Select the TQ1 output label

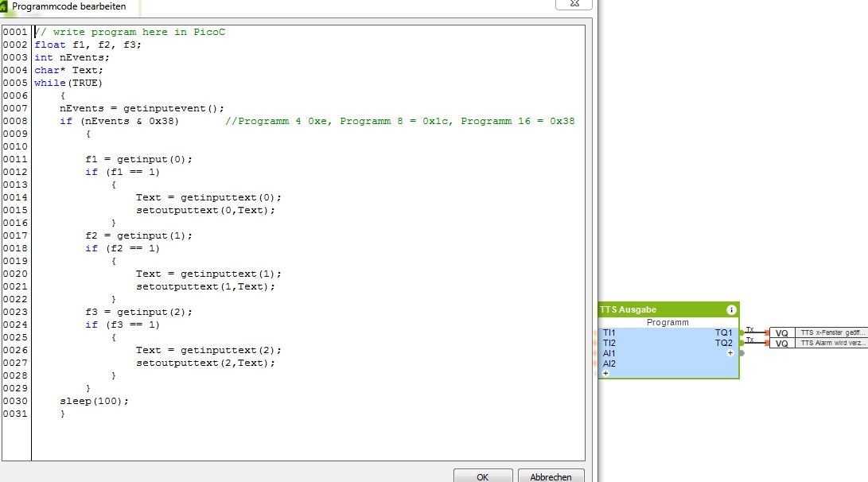[x=723, y=332]
